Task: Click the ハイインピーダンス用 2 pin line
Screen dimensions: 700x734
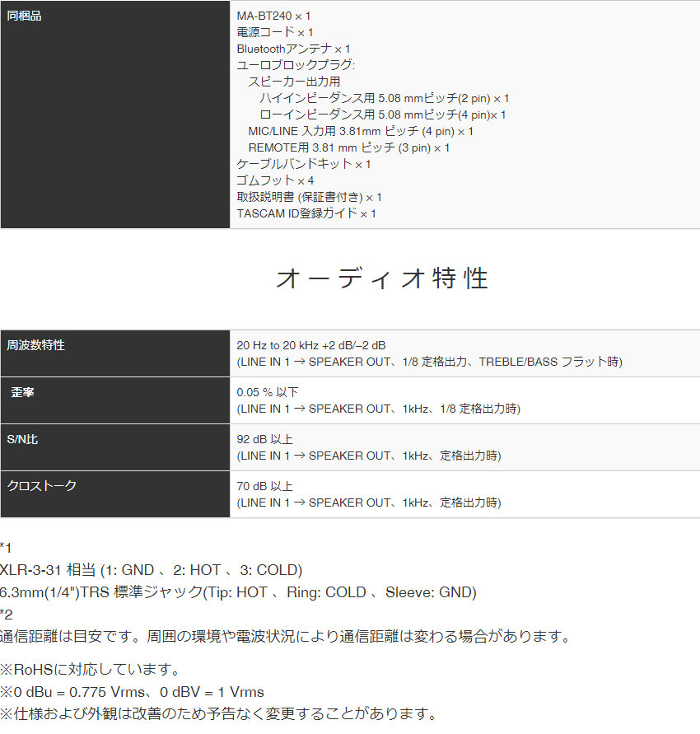Action: point(384,98)
